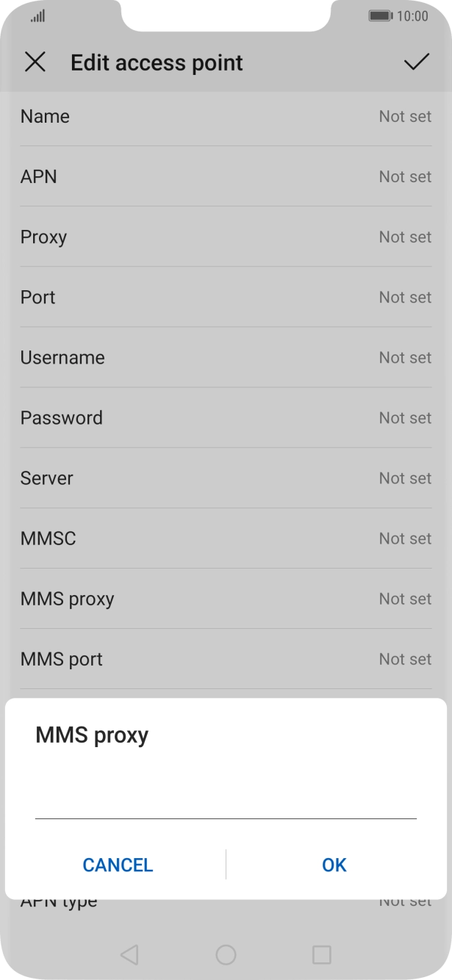Tap the back navigation arrow
This screenshot has width=452, height=980.
coord(131,954)
